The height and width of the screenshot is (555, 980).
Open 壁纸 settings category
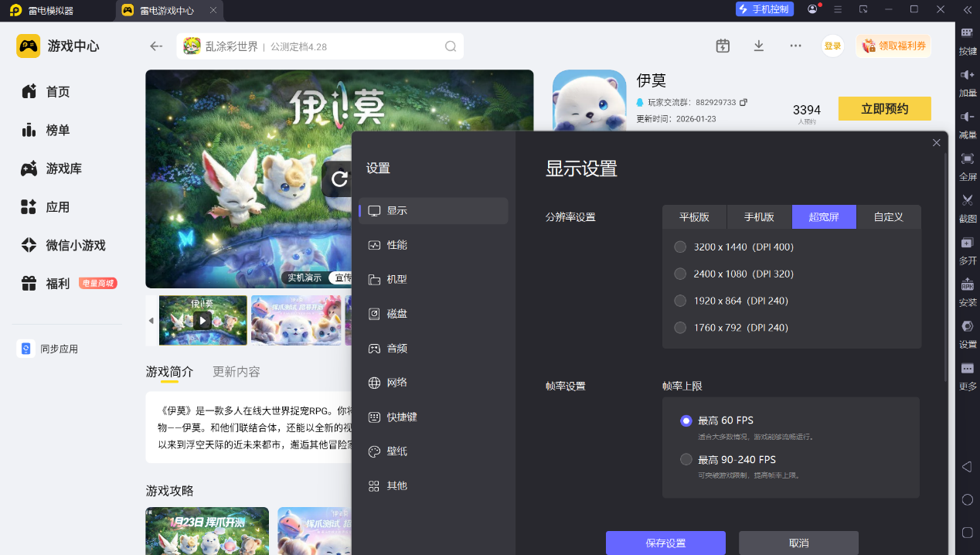tap(434, 451)
